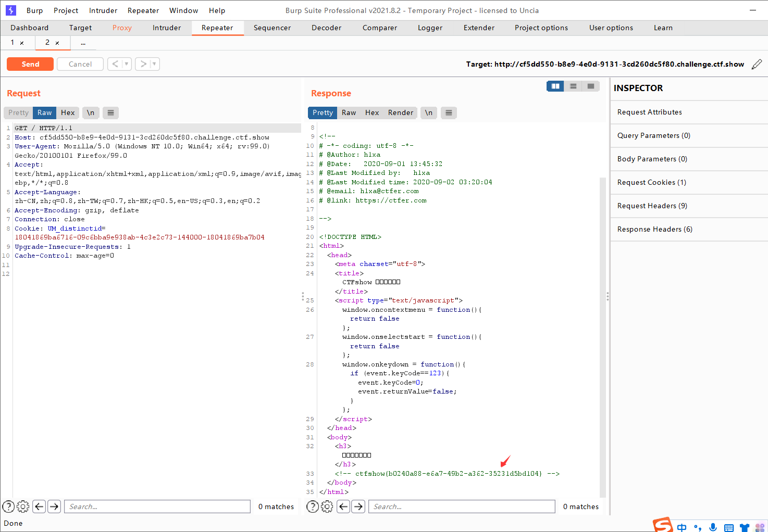Toggle response non-printable characters (\n)
The height and width of the screenshot is (532, 768).
coord(429,112)
